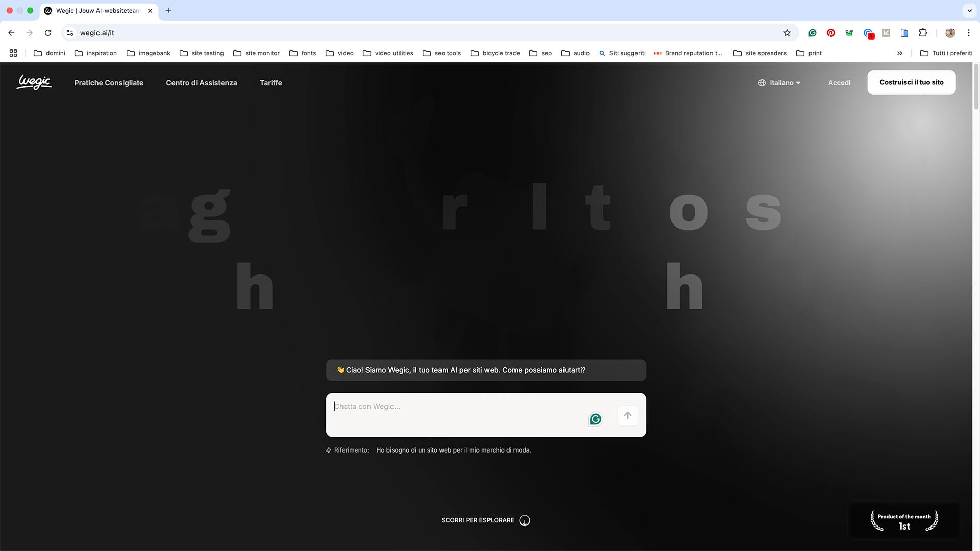Expand hidden bookmarks with double chevron
Screen dimensions: 980x551
coord(899,53)
